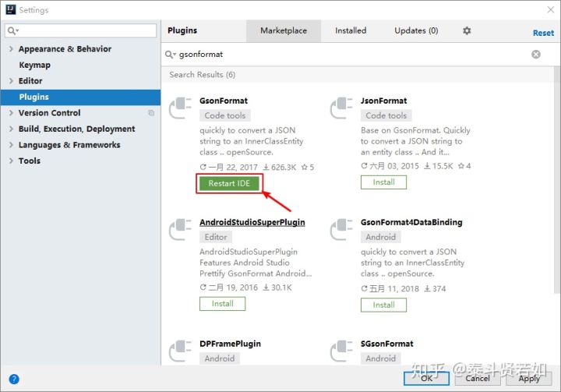Confirm settings with OK button
Viewport: 561px width, 392px height.
[x=426, y=379]
